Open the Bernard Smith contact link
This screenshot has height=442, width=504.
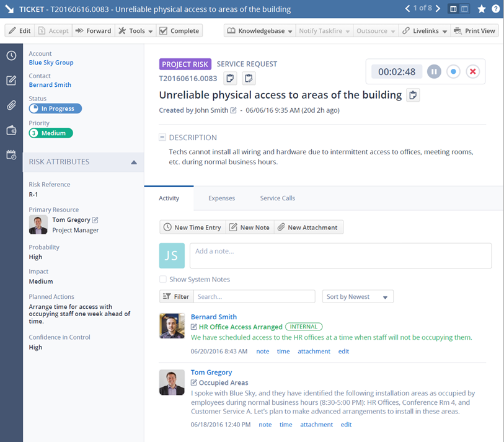(x=50, y=85)
